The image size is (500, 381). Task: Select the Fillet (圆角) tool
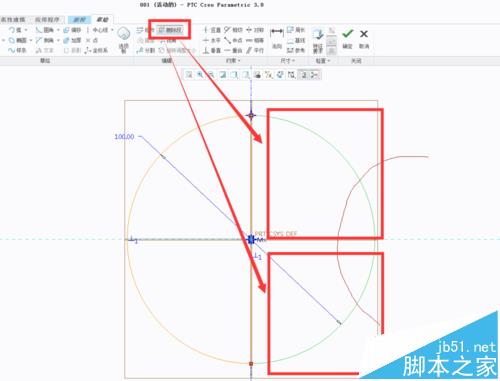(x=45, y=30)
